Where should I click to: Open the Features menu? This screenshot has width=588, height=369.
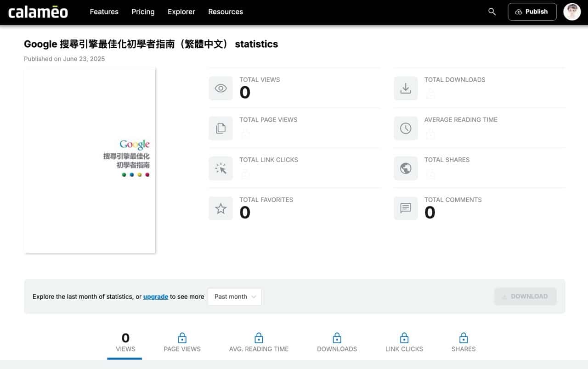pyautogui.click(x=104, y=12)
